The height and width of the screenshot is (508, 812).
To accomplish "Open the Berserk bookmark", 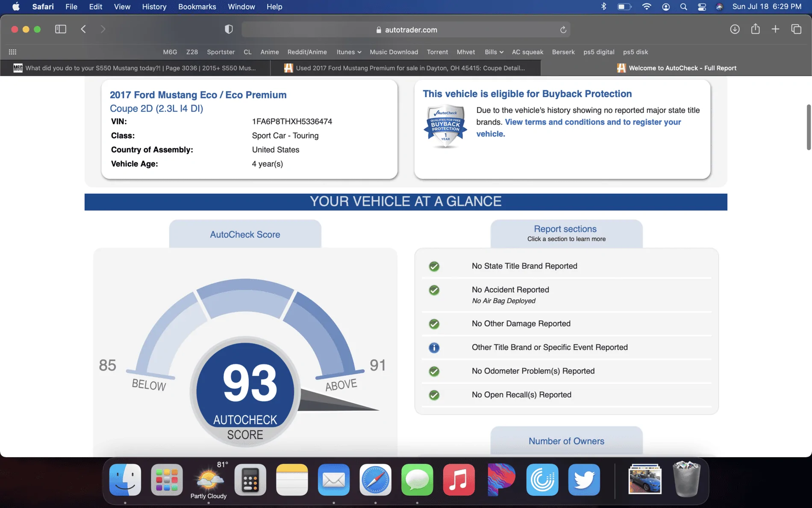I will pos(563,52).
